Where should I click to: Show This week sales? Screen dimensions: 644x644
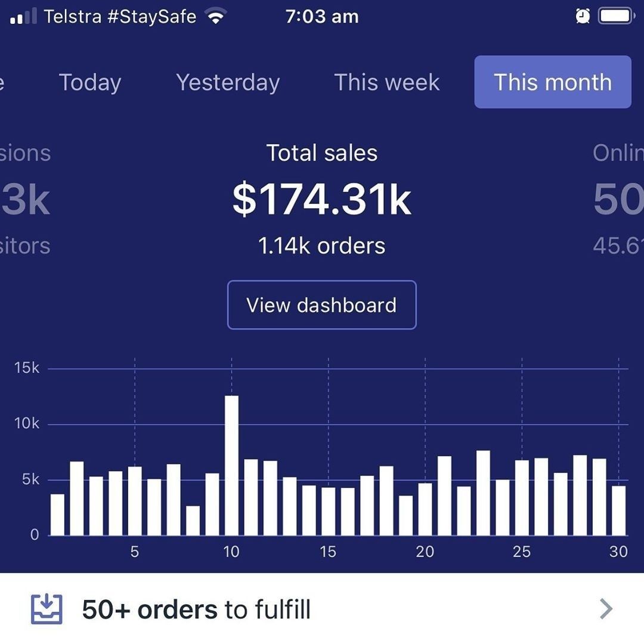click(387, 82)
